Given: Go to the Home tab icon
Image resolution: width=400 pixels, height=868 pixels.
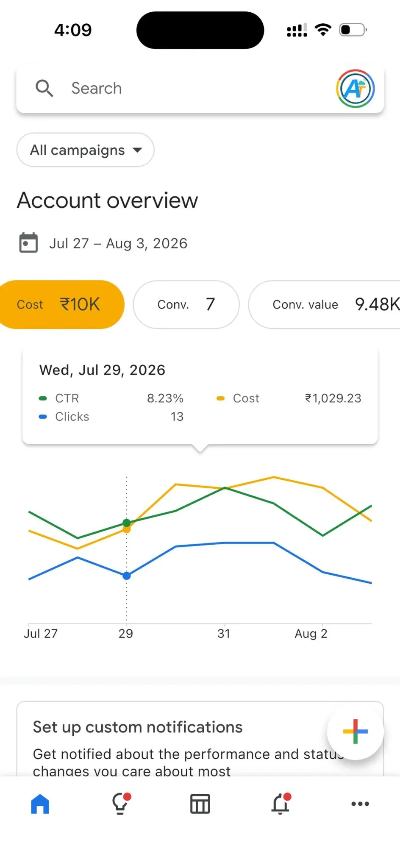Looking at the screenshot, I should (40, 804).
